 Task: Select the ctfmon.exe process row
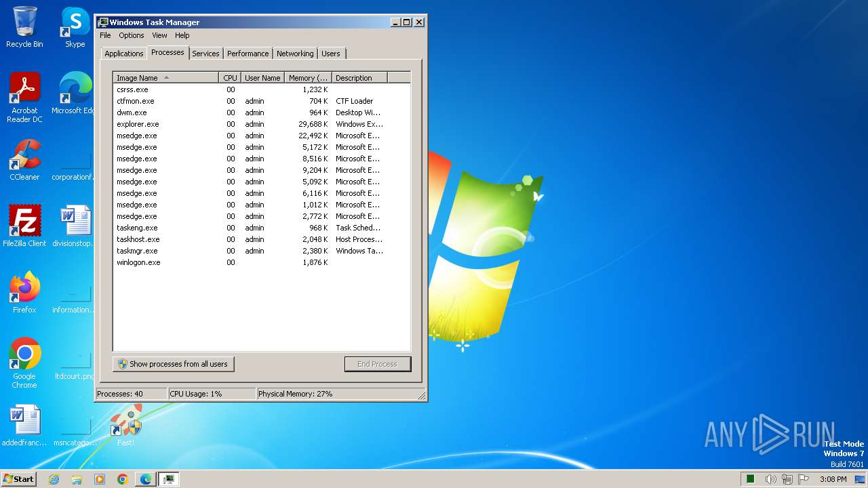[x=262, y=101]
